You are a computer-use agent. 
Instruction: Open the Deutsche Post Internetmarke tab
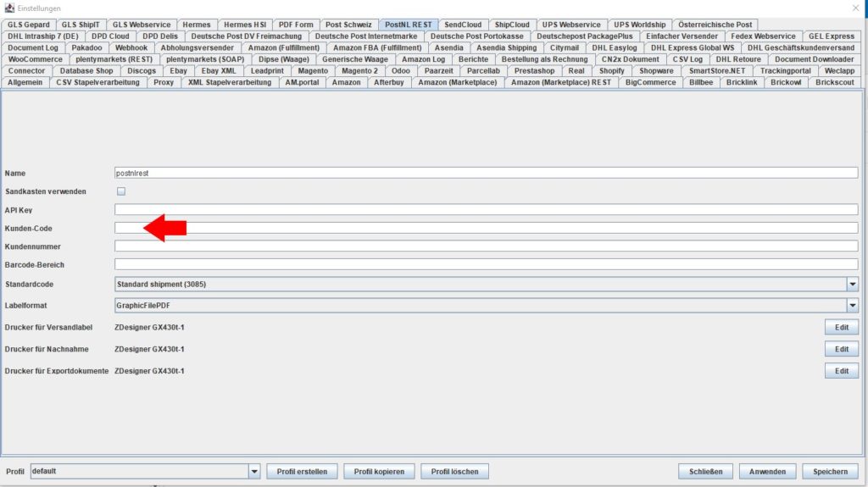pyautogui.click(x=366, y=36)
